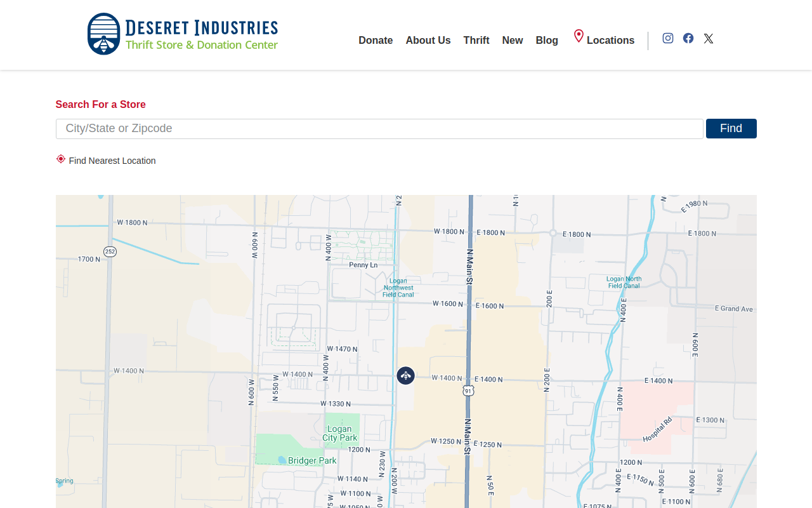Select the beehive store marker on the map
The width and height of the screenshot is (812, 508).
pos(406,376)
